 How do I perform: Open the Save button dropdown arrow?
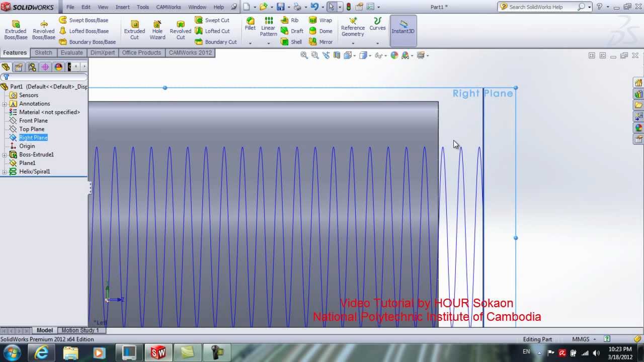pos(288,7)
